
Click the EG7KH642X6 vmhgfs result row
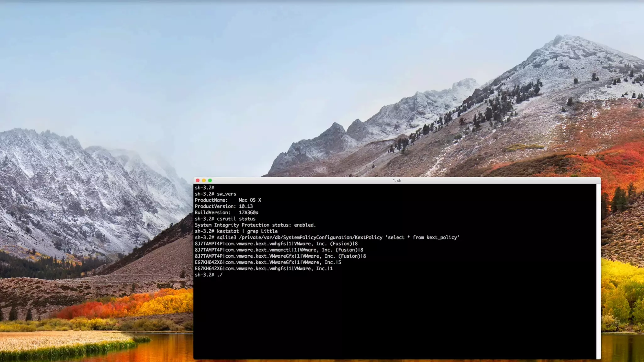tap(264, 269)
